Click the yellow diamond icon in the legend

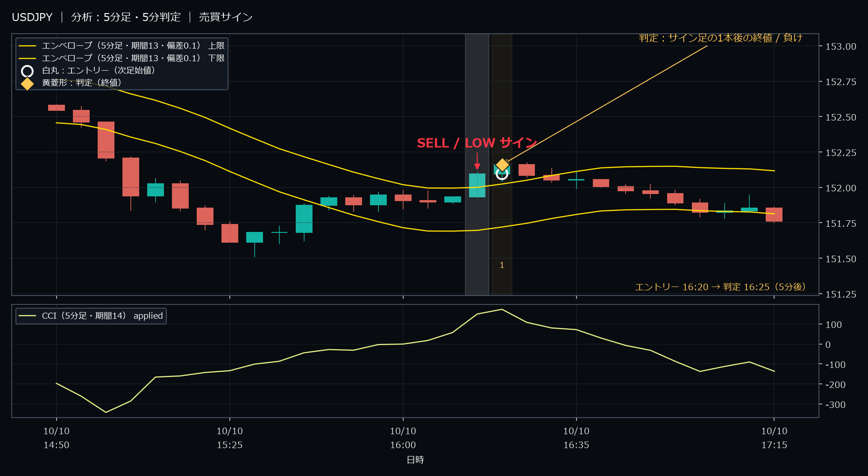[x=28, y=84]
